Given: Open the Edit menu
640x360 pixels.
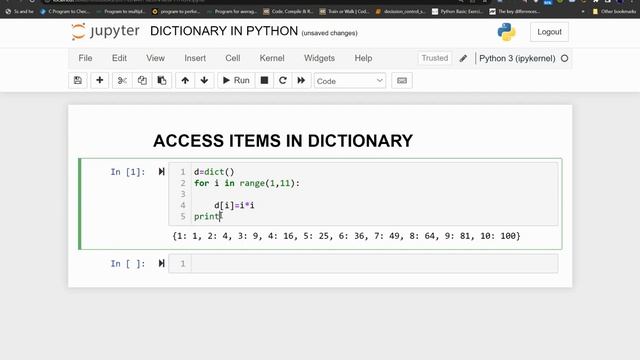Looking at the screenshot, I should [x=119, y=58].
